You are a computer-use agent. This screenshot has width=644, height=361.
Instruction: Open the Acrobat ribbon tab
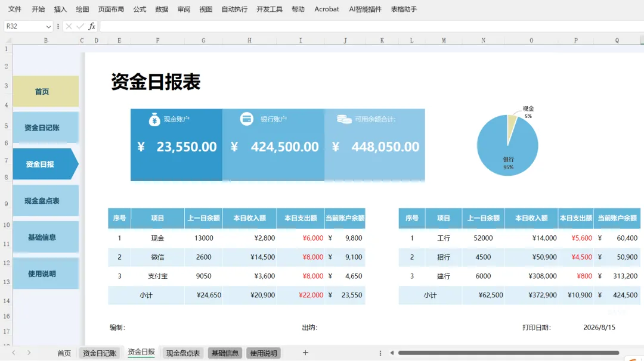(327, 9)
